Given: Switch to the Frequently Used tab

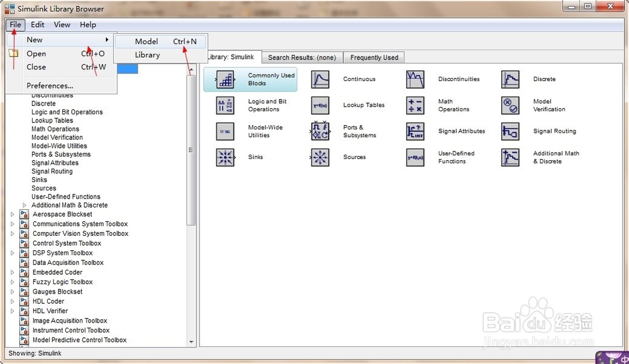Looking at the screenshot, I should (x=374, y=57).
